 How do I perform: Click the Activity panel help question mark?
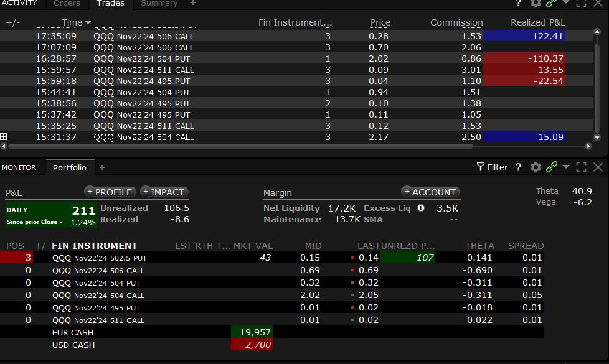point(518,3)
